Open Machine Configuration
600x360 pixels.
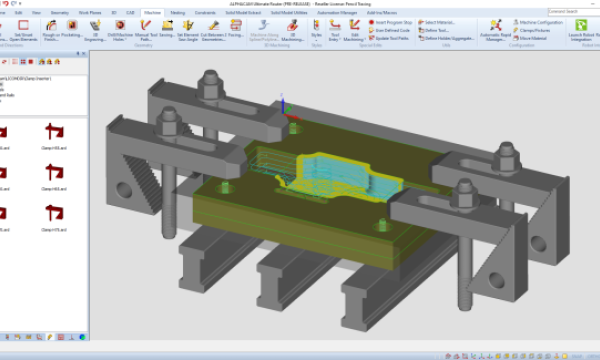[538, 23]
